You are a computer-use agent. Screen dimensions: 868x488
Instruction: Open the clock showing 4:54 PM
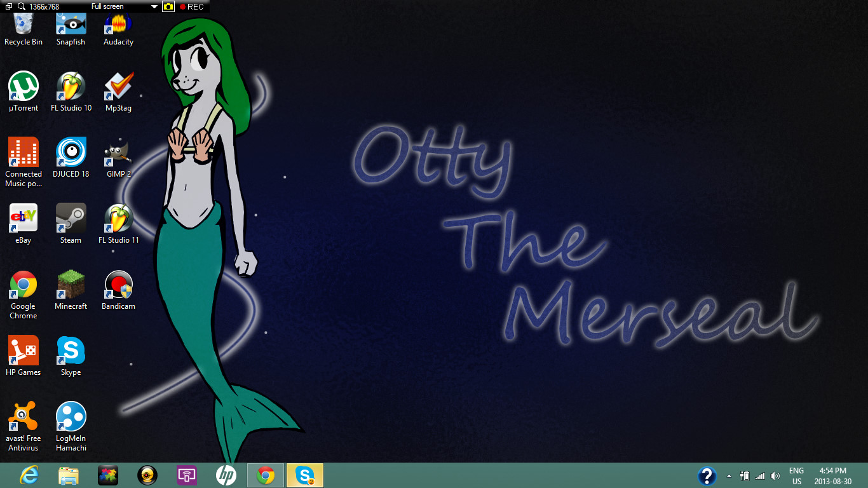coord(832,476)
